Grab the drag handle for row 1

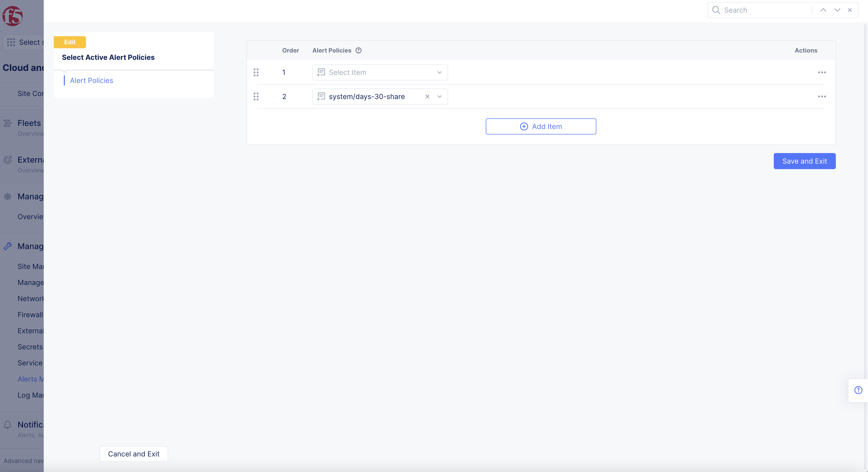[x=256, y=72]
